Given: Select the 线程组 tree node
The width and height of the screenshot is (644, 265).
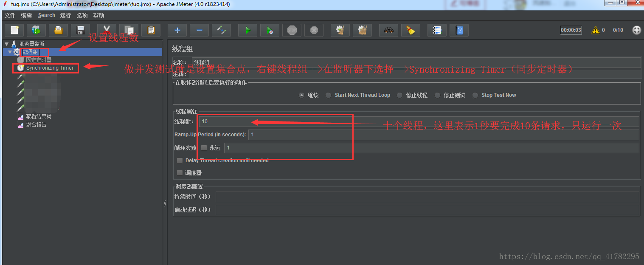Looking at the screenshot, I should pos(30,52).
